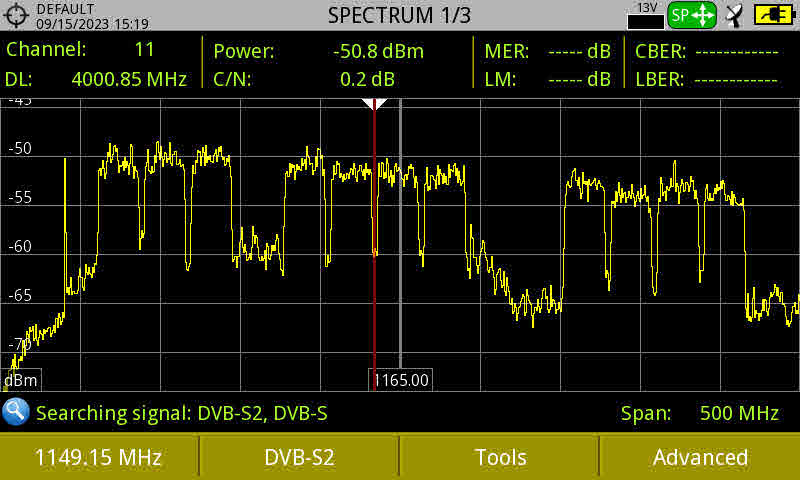Tap the DEFAULT installation name

click(x=65, y=9)
